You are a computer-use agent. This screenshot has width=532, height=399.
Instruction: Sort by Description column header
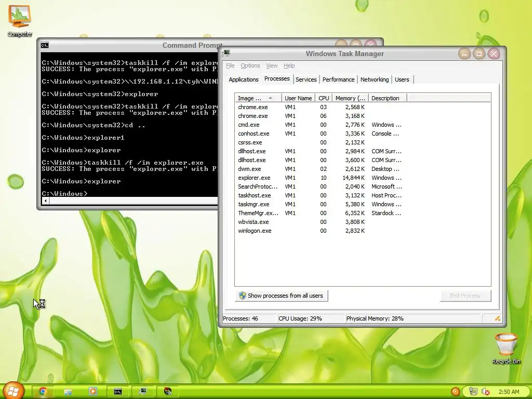coord(388,98)
